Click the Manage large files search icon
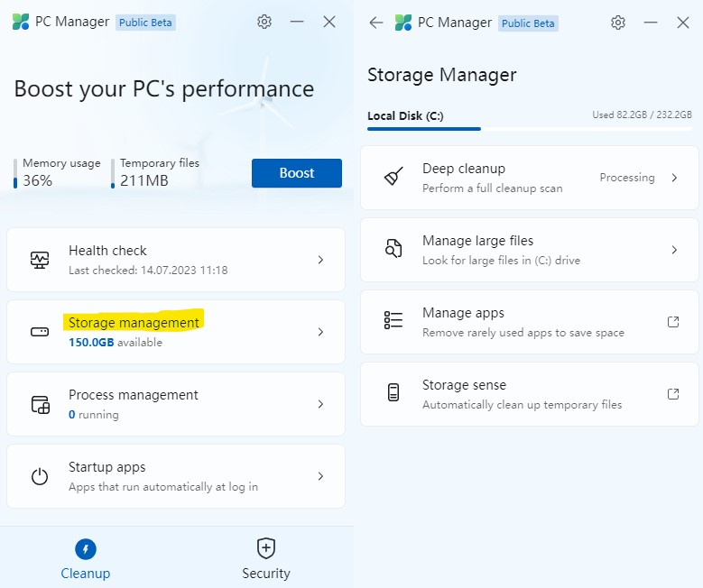The width and height of the screenshot is (703, 588). coord(393,249)
